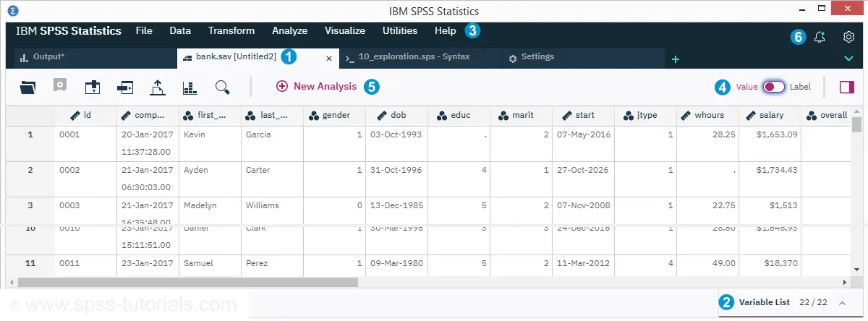
Task: Click the scale ruler icon beside id
Action: coord(75,115)
